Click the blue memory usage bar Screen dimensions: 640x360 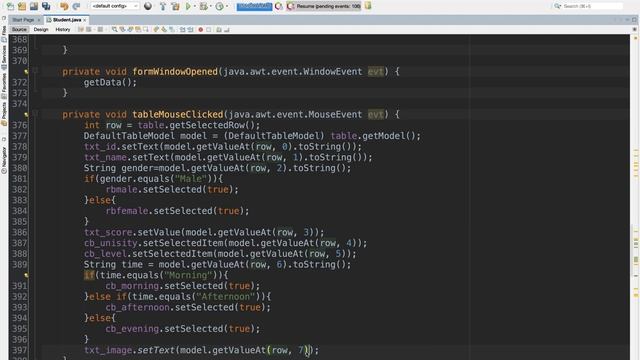254,6
